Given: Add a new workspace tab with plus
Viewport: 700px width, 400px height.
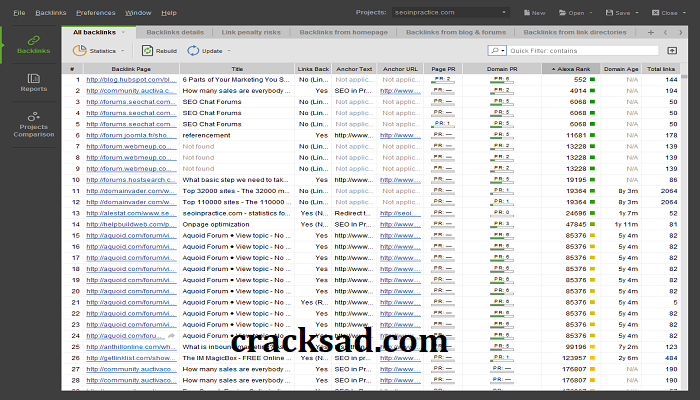Looking at the screenshot, I should [x=650, y=32].
